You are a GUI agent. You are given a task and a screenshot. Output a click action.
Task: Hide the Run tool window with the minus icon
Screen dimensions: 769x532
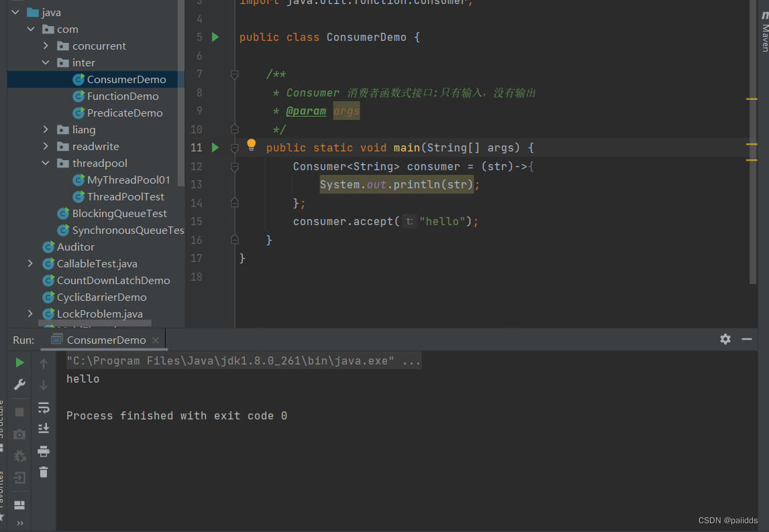[x=747, y=339]
